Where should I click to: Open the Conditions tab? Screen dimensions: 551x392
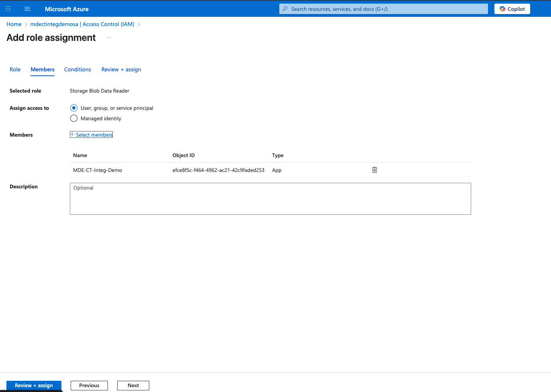click(77, 69)
